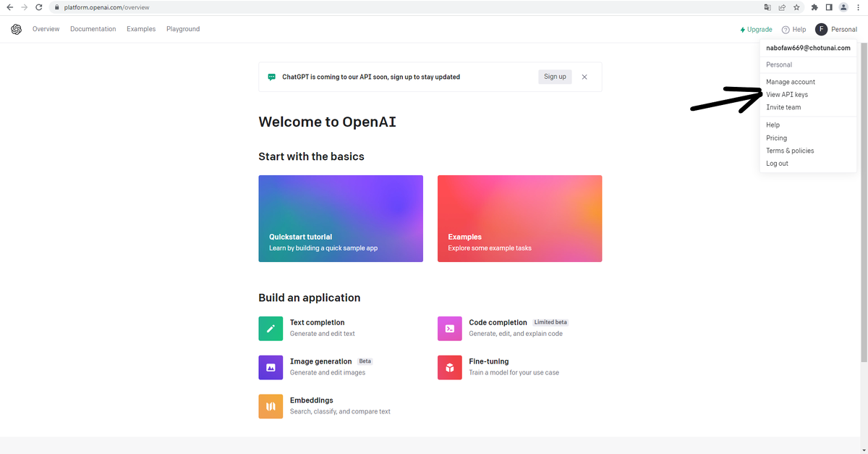Click the Upgrade link text

759,30
